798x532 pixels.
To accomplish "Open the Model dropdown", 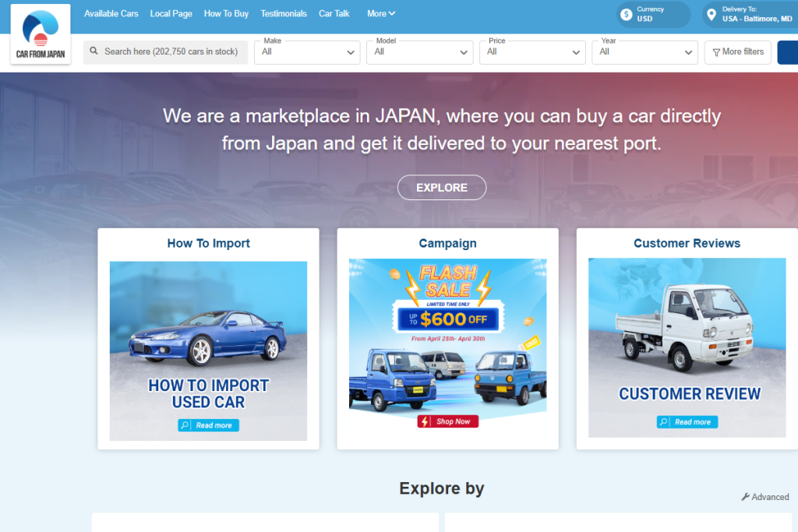I will click(420, 52).
